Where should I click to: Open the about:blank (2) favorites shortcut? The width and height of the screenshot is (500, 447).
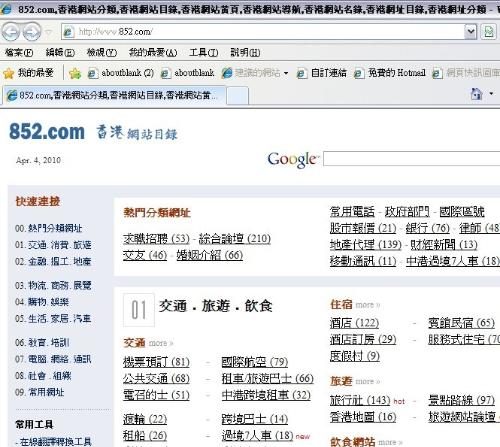pos(121,73)
